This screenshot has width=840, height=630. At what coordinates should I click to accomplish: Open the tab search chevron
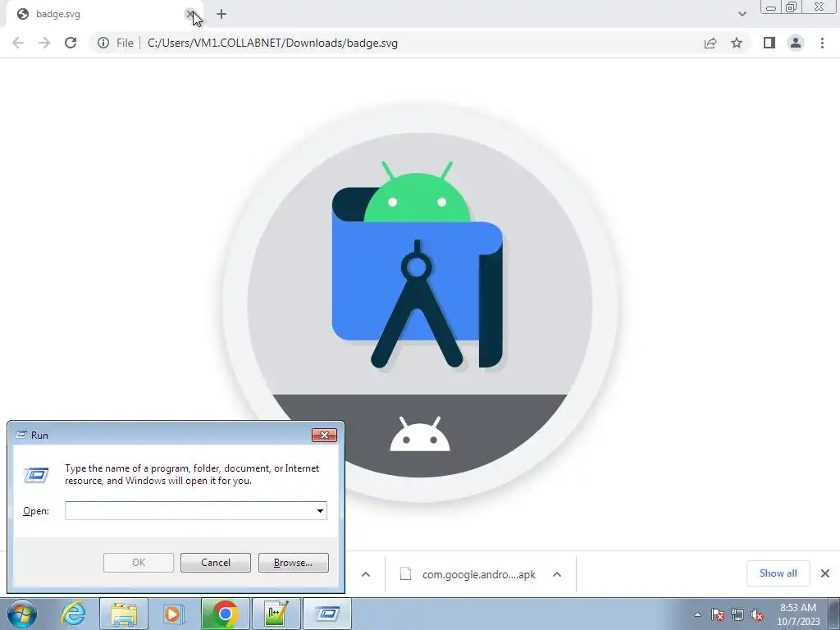tap(742, 14)
